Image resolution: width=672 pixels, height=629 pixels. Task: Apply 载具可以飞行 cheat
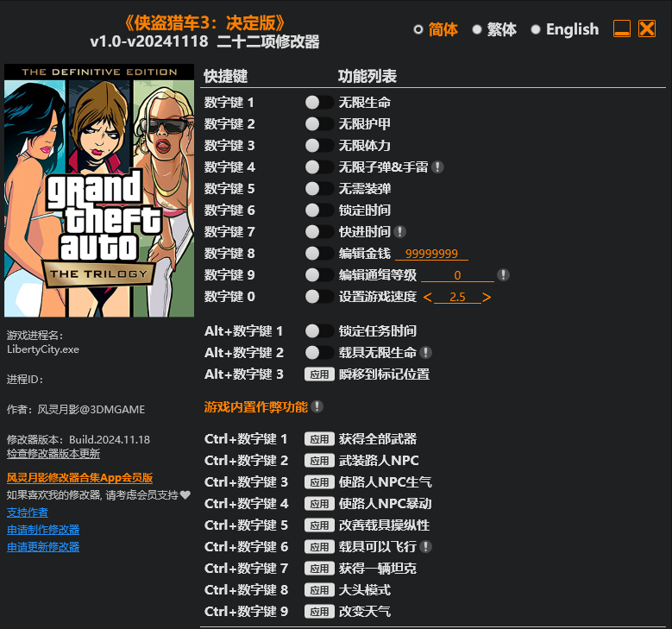319,547
